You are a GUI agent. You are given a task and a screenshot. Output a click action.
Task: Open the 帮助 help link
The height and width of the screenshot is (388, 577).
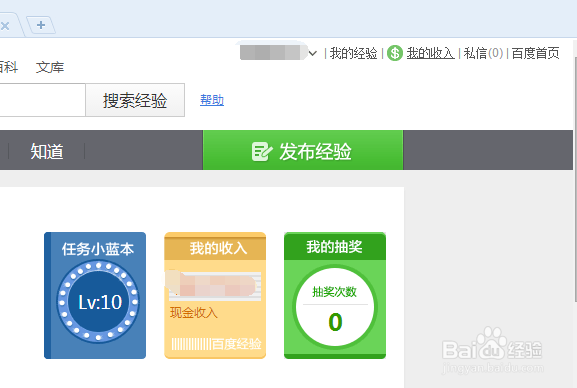212,100
